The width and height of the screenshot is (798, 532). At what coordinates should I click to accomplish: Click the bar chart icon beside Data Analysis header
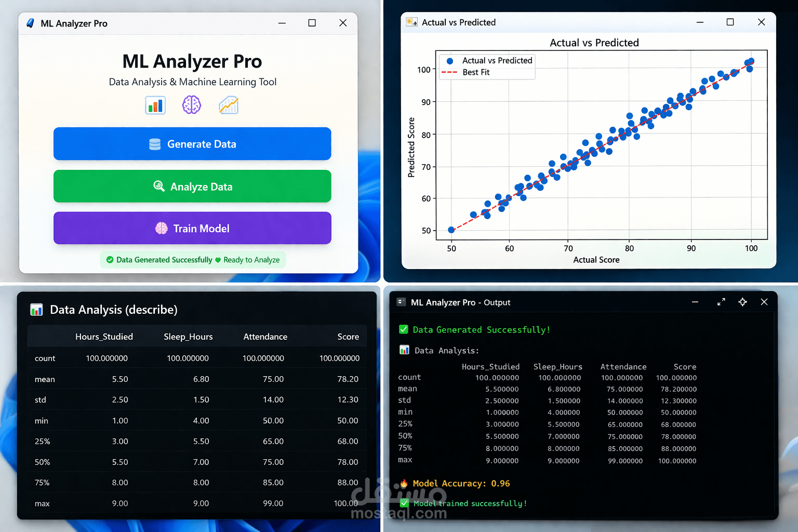(36, 309)
